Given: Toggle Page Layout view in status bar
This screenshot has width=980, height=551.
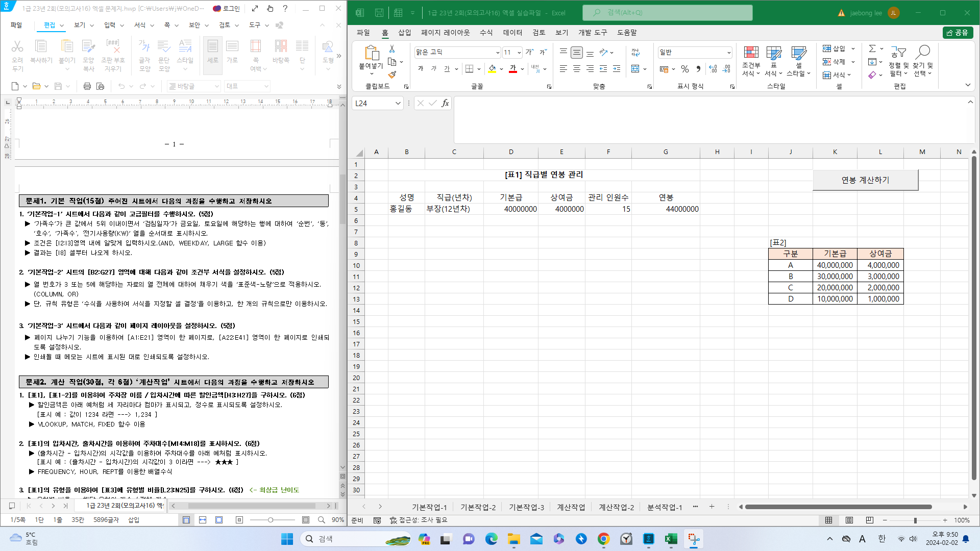Looking at the screenshot, I should [x=849, y=520].
